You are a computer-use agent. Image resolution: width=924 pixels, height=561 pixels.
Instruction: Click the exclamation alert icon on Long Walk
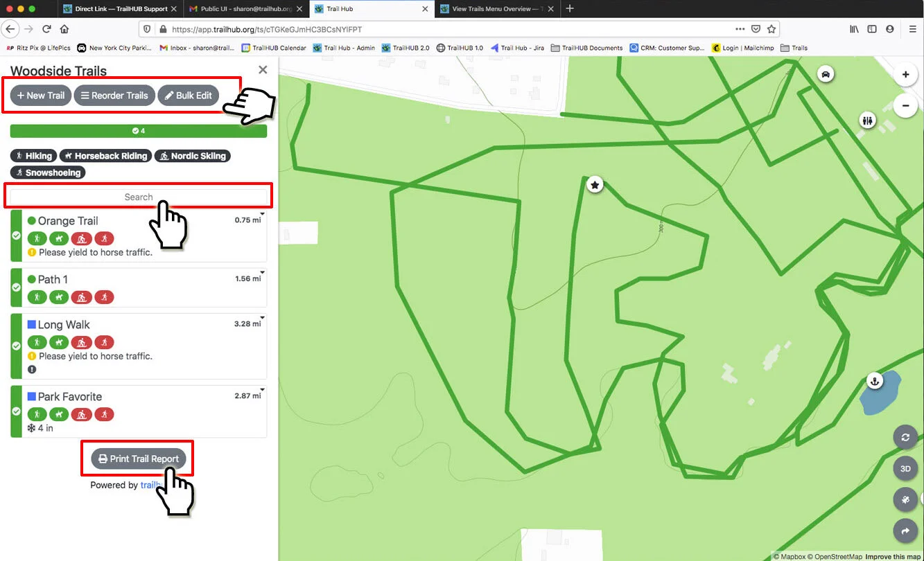point(32,369)
